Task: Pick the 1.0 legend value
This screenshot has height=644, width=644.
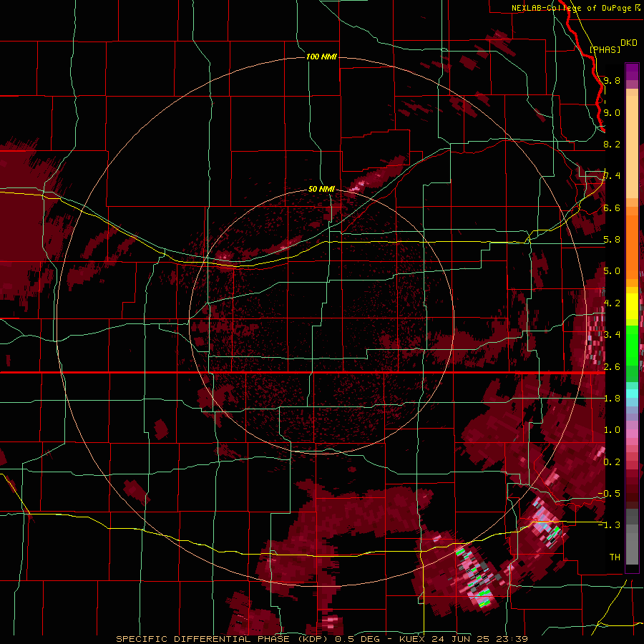Action: pyautogui.click(x=612, y=430)
